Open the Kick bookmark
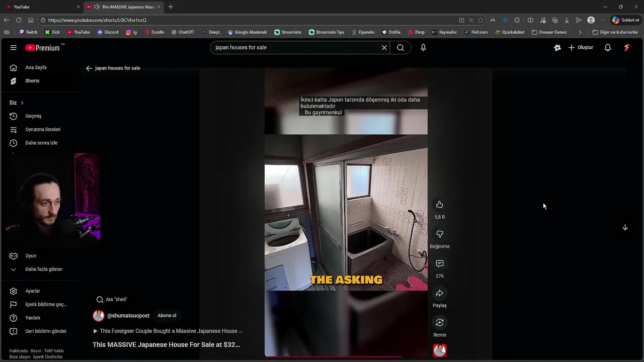The width and height of the screenshot is (644, 362). pyautogui.click(x=52, y=32)
